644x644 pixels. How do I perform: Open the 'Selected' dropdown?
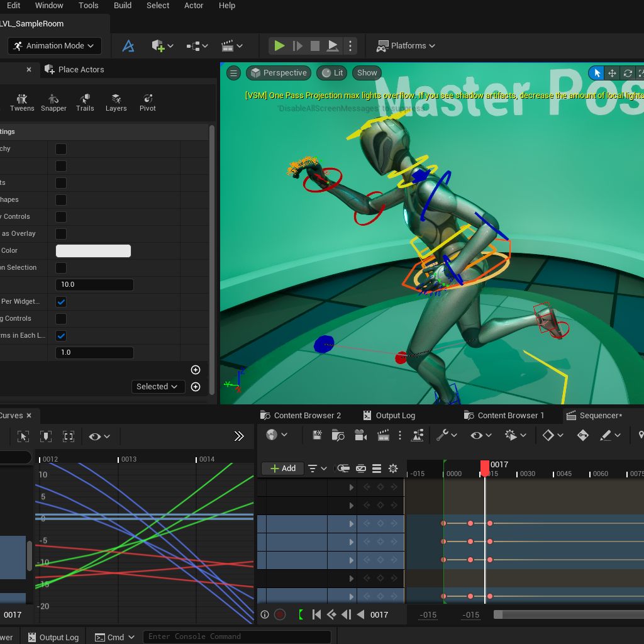pyautogui.click(x=157, y=387)
